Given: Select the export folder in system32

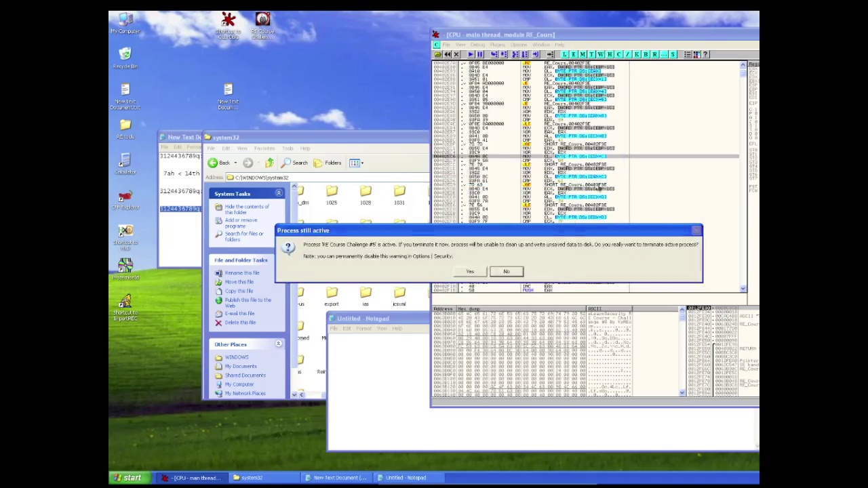Looking at the screenshot, I should [x=332, y=297].
